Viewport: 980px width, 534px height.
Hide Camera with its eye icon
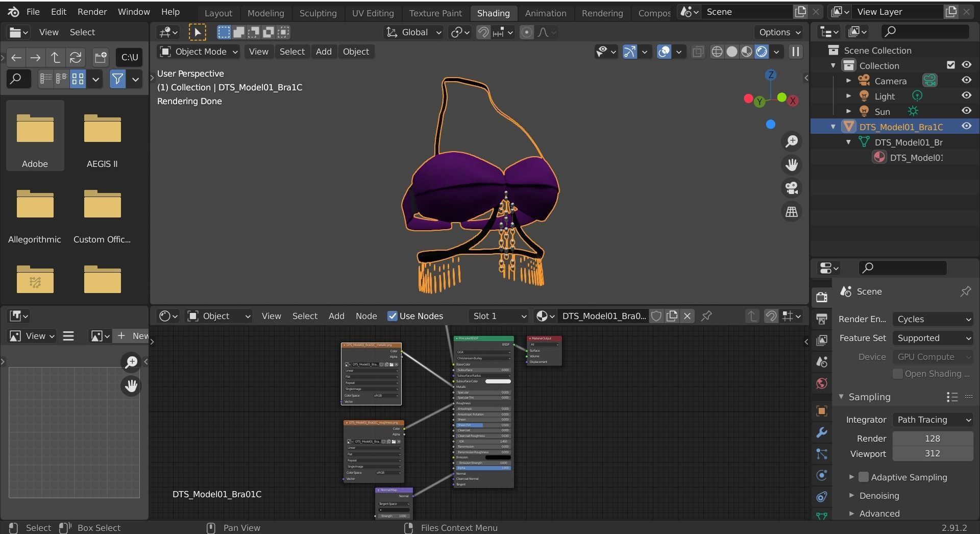[x=966, y=80]
